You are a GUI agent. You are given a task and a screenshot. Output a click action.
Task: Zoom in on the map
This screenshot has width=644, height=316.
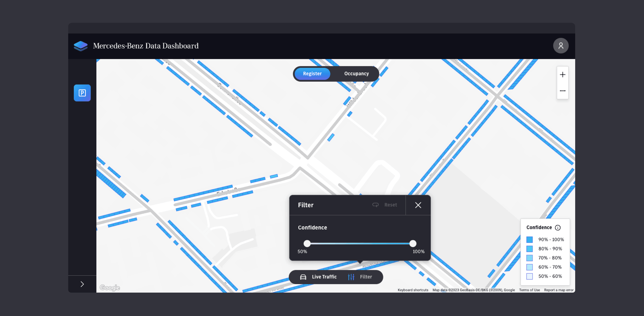[x=563, y=75]
